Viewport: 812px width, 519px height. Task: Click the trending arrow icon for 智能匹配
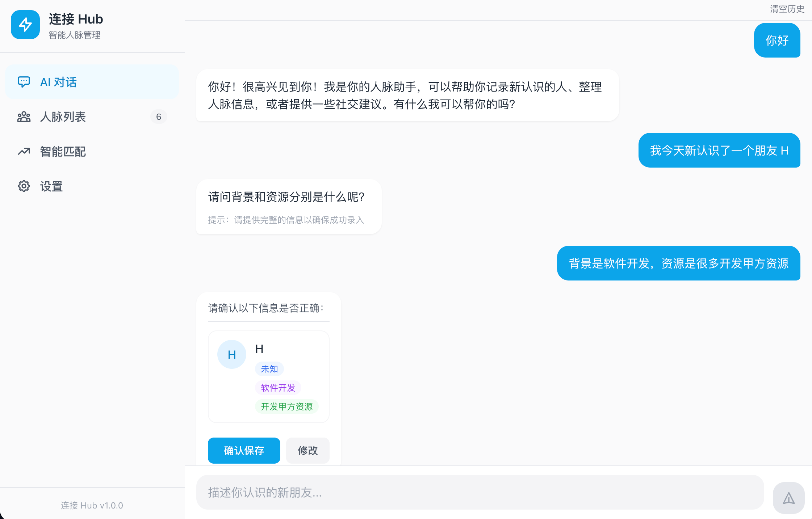(24, 151)
